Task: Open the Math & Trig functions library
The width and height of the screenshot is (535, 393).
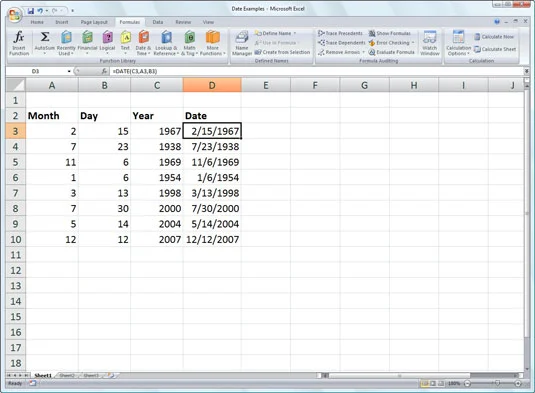Action: click(189, 43)
